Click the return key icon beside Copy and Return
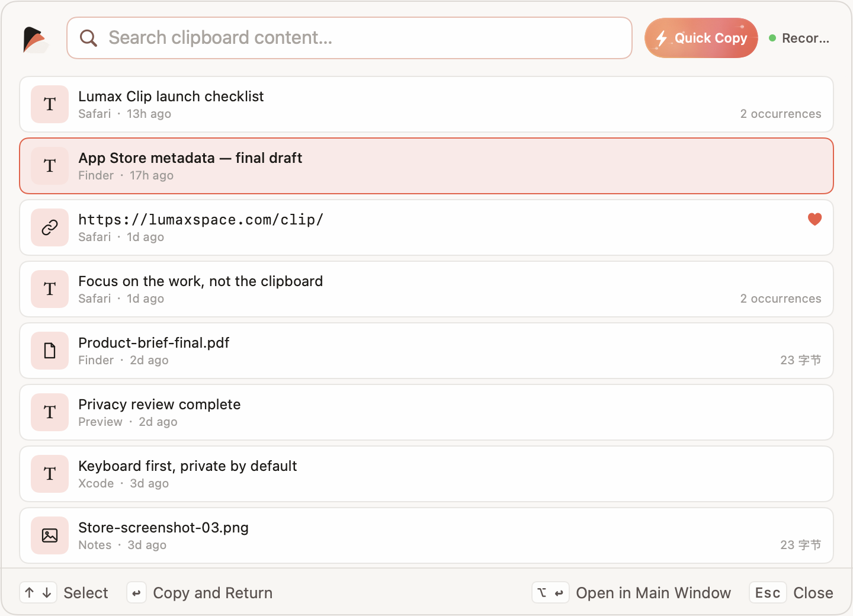The height and width of the screenshot is (616, 853). pyautogui.click(x=136, y=593)
